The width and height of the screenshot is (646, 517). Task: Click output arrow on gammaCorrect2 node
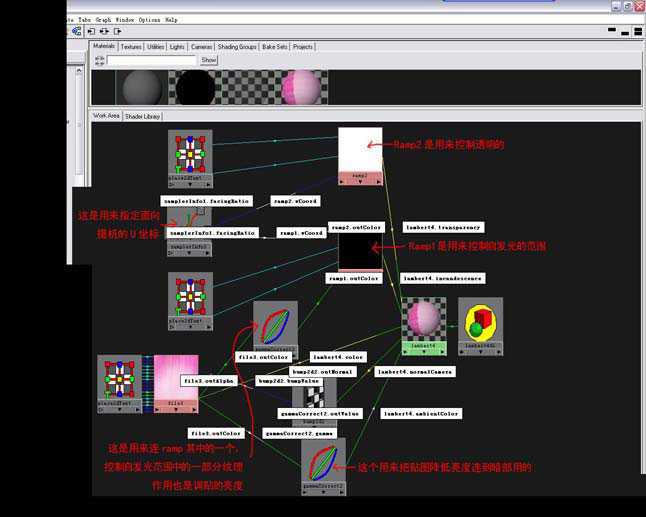click(x=342, y=492)
